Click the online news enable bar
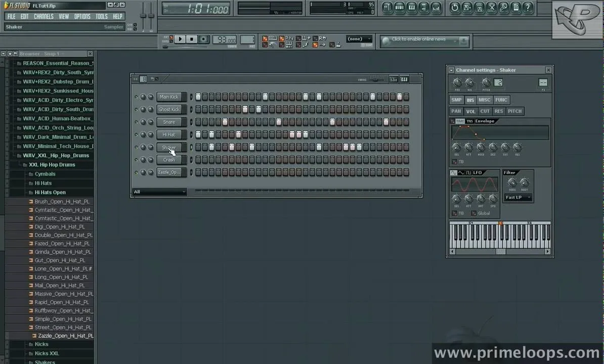 [x=425, y=41]
